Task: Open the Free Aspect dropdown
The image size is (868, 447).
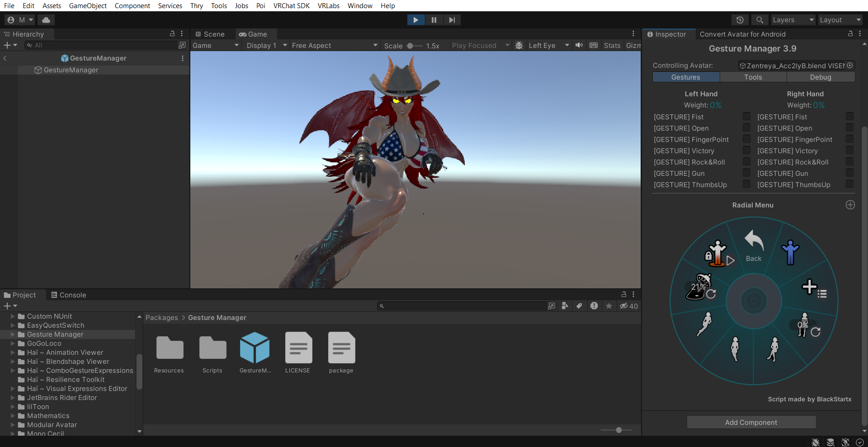Action: pos(334,45)
